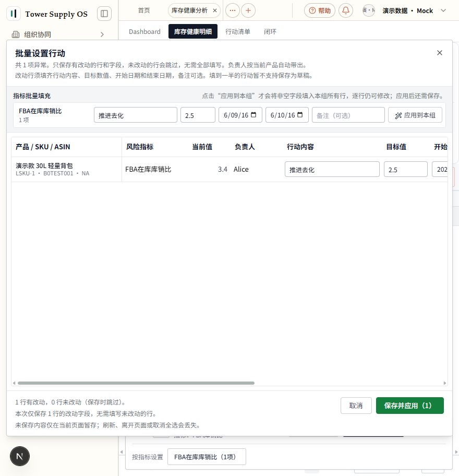Click the 产品 / SKU / ASIN header
The height and width of the screenshot is (476, 459).
click(43, 147)
